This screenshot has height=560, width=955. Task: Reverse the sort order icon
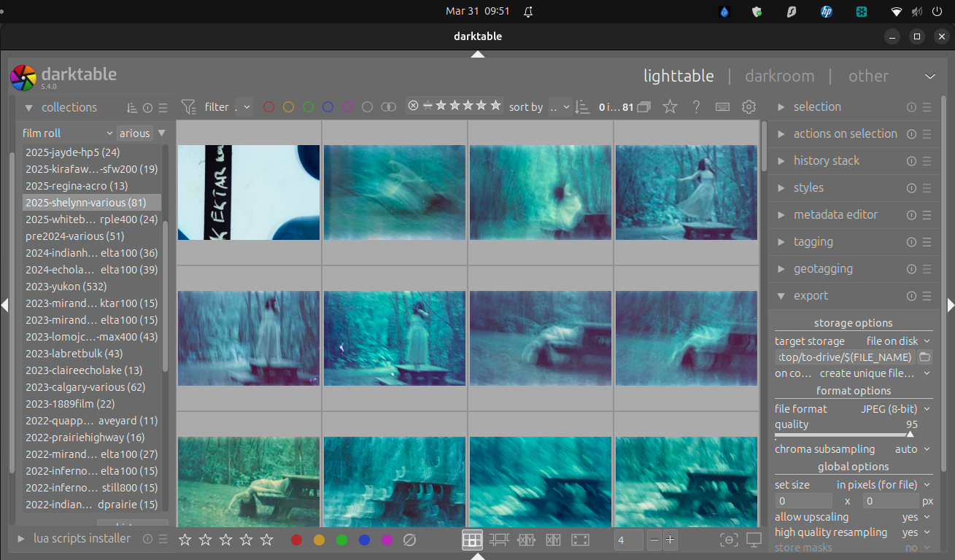click(581, 107)
